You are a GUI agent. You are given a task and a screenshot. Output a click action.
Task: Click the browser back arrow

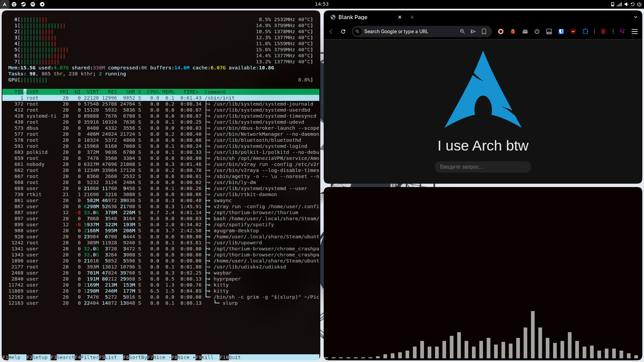point(331,32)
